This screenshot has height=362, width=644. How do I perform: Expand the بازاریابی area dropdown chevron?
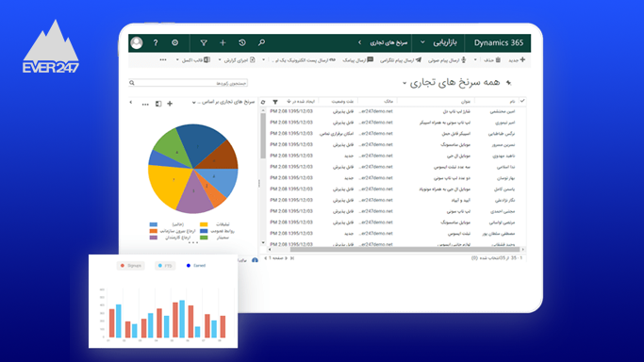click(422, 42)
